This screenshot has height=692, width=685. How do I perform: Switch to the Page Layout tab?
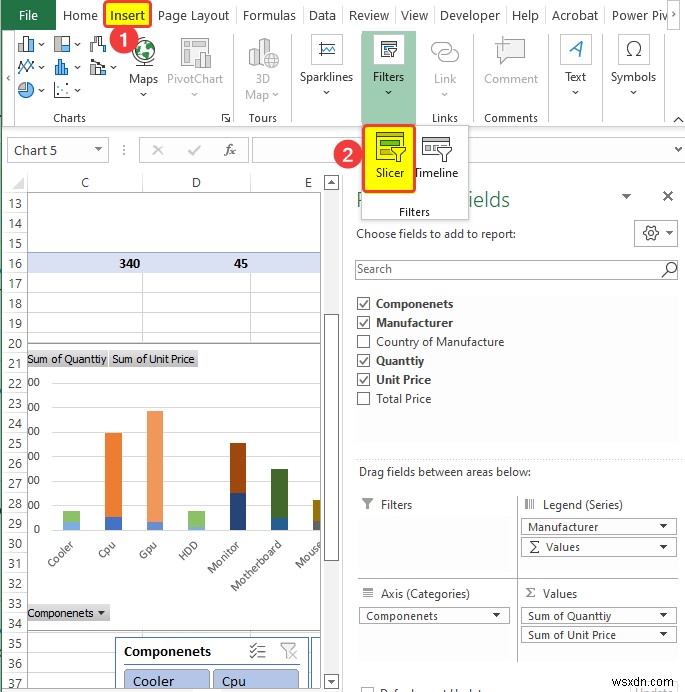(193, 15)
